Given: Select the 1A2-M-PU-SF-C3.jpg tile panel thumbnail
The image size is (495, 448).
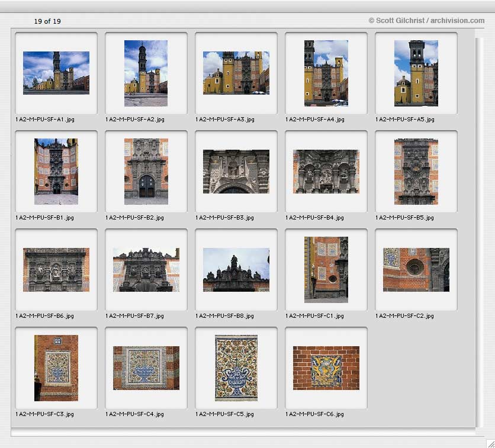Looking at the screenshot, I should coord(56,368).
